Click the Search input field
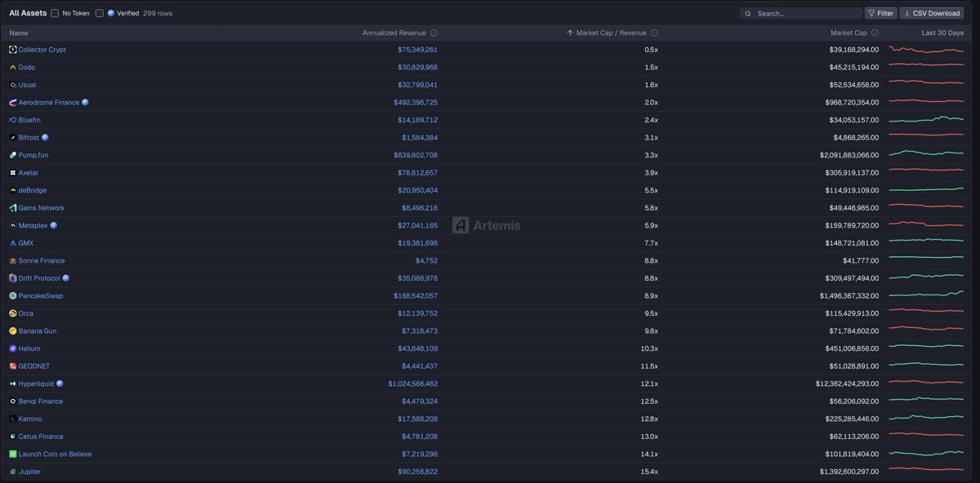The height and width of the screenshot is (483, 980). point(801,13)
